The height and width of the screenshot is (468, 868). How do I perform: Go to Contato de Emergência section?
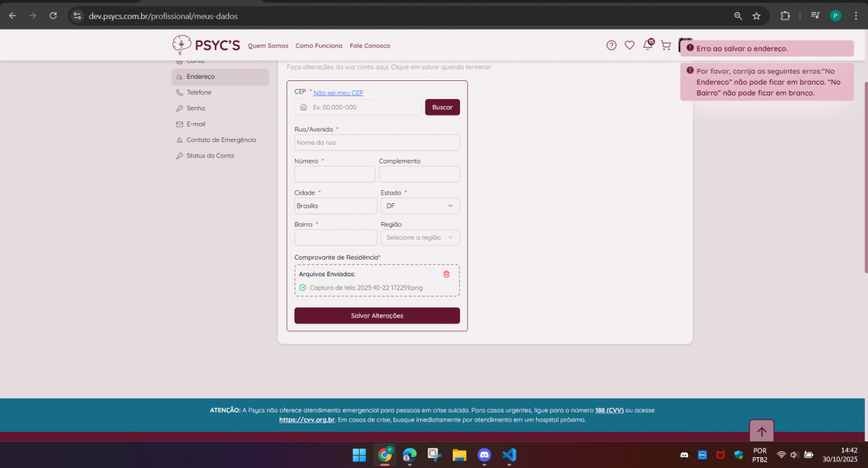pos(221,140)
